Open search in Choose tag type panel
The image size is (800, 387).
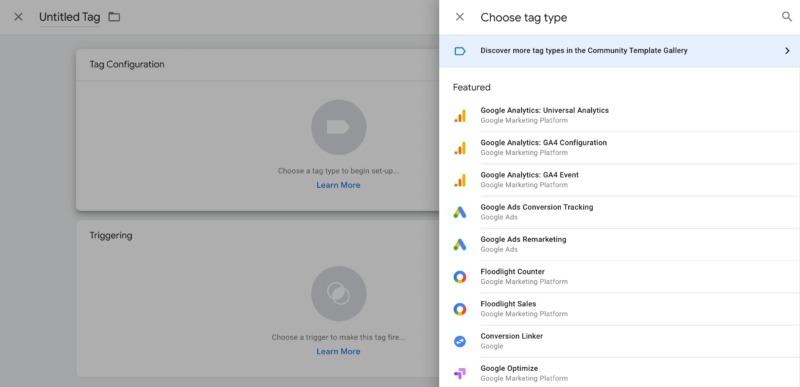click(787, 17)
